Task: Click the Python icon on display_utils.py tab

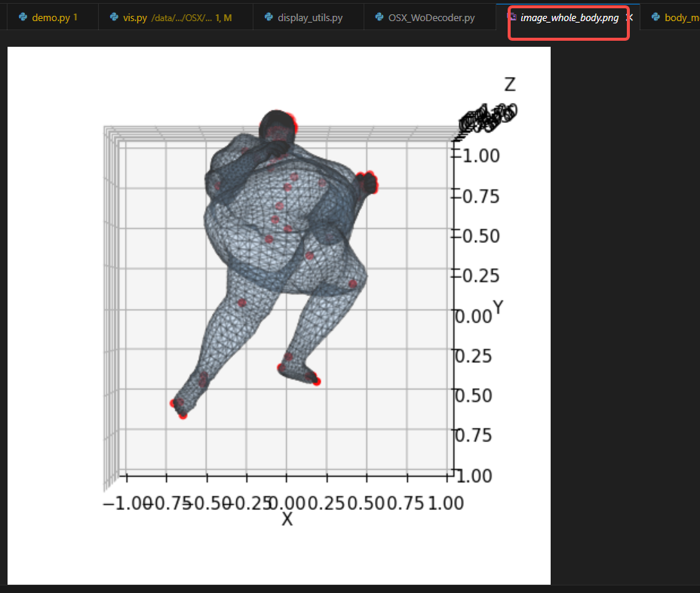Action: (270, 15)
